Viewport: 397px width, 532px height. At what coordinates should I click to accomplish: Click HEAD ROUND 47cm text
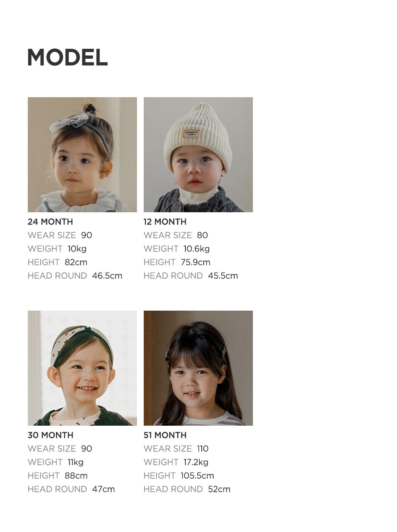(x=71, y=489)
